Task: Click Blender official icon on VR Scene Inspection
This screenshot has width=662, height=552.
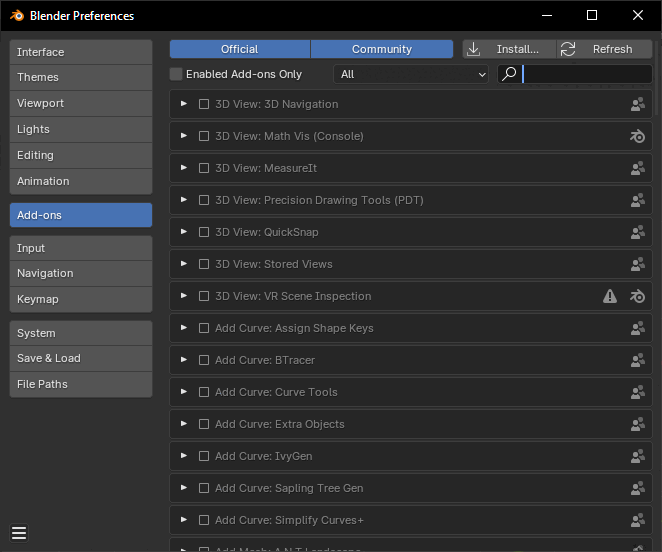Action: (638, 296)
